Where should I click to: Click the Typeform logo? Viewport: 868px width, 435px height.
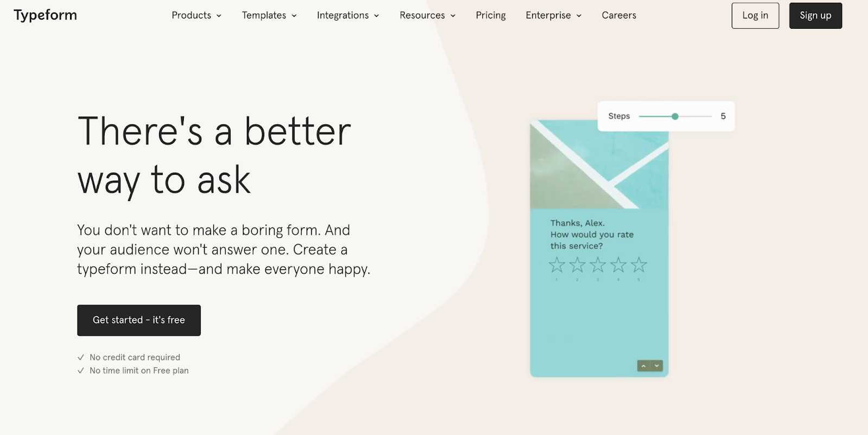pyautogui.click(x=46, y=15)
